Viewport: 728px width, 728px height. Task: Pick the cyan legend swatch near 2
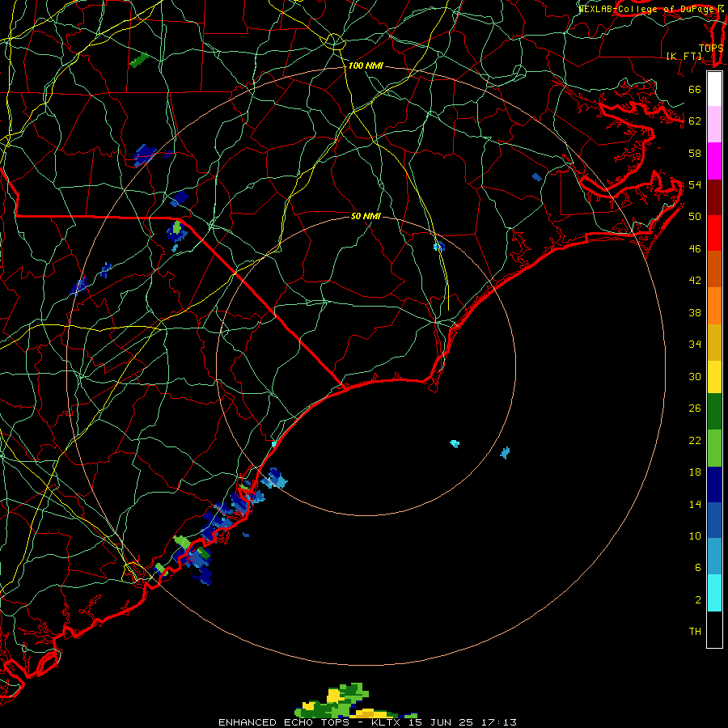(714, 593)
